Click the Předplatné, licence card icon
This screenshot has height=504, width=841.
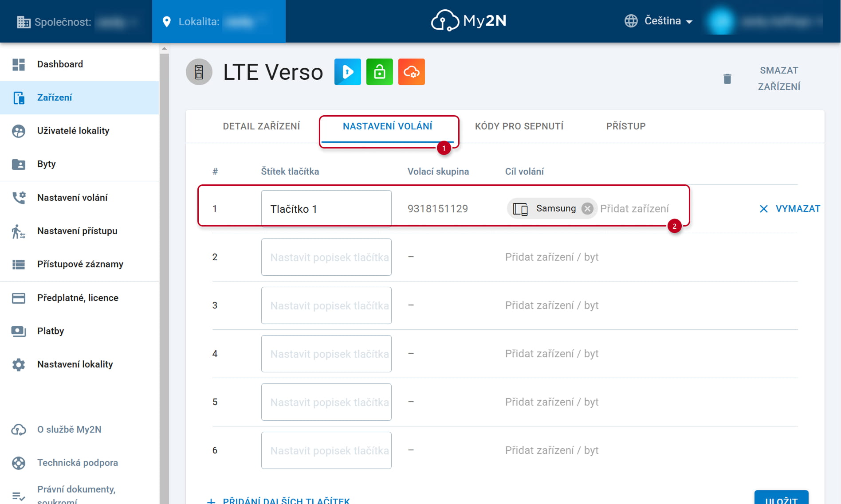click(19, 298)
